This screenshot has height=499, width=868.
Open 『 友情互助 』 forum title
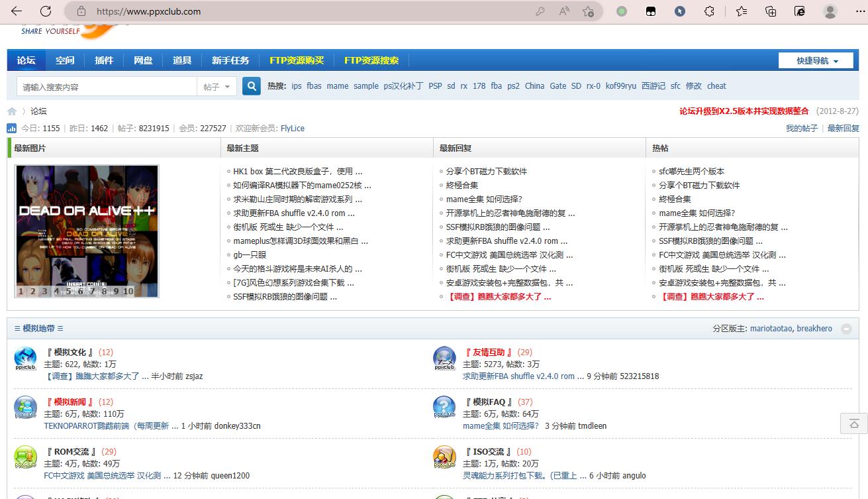(489, 353)
